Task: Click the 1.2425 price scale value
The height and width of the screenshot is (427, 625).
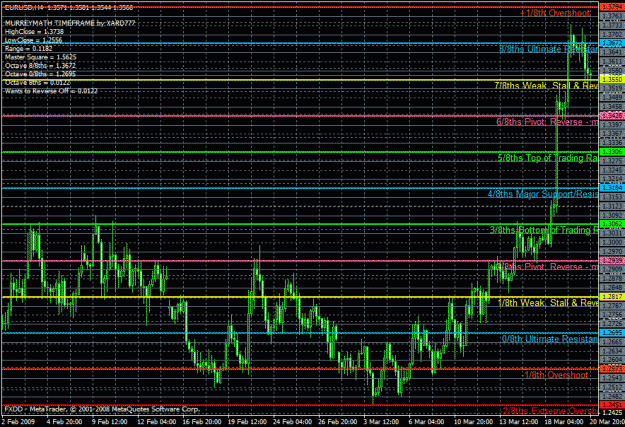Action: (x=612, y=413)
